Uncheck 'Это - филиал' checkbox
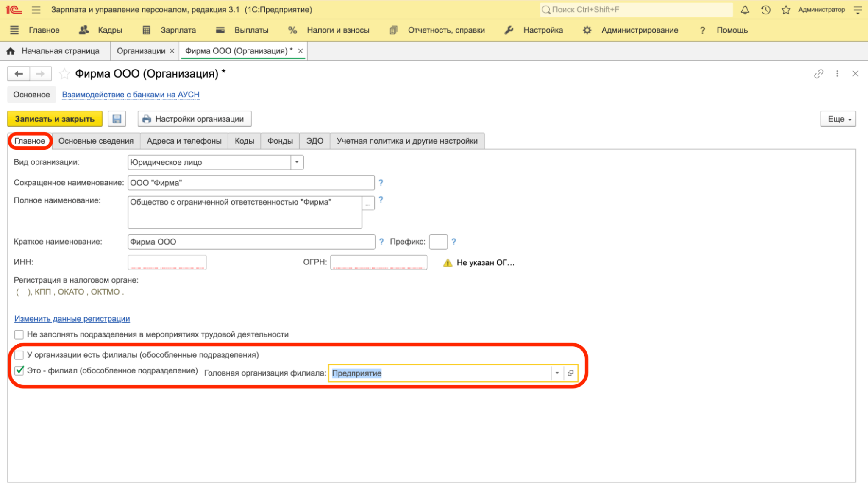868x490 pixels. (x=19, y=370)
